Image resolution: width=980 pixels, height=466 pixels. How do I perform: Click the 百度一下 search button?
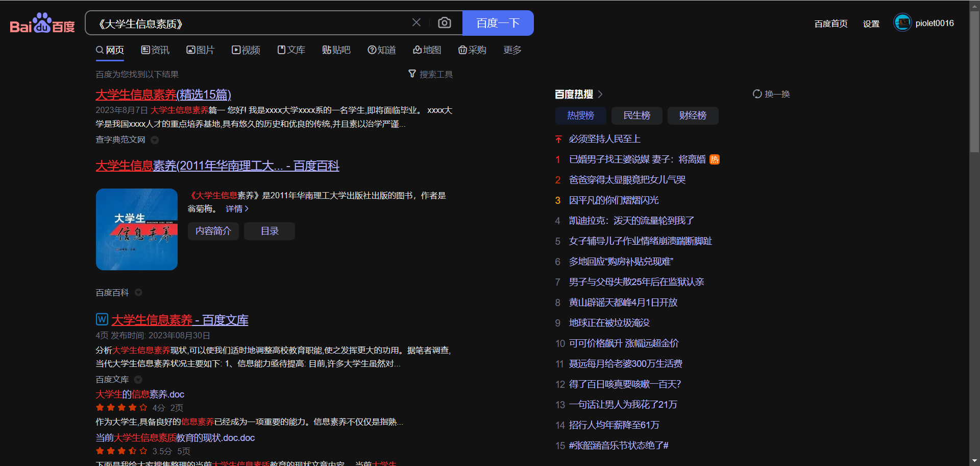(498, 23)
